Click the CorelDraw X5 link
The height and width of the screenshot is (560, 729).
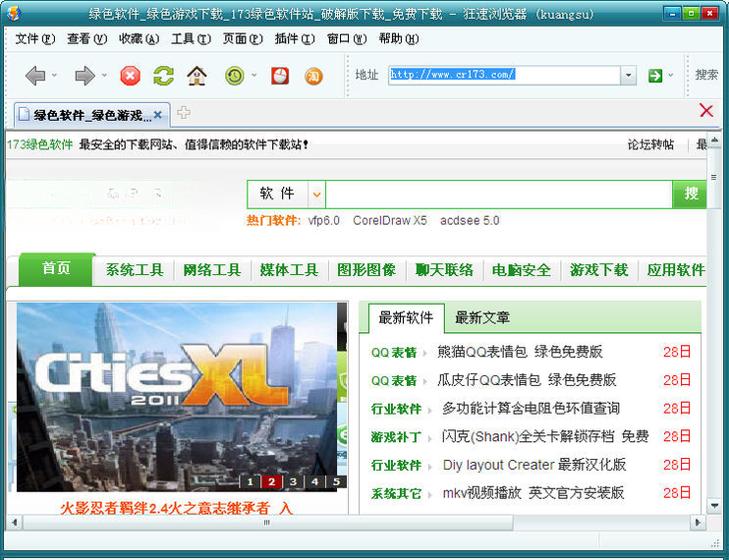390,220
